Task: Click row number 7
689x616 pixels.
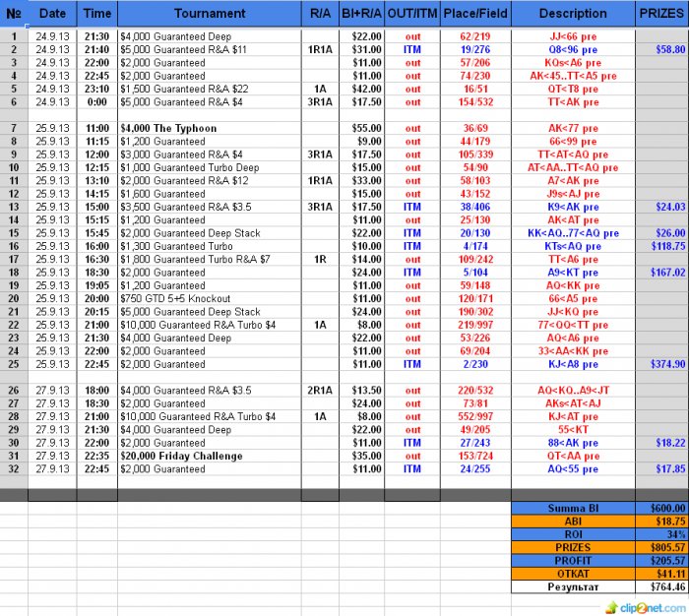Action: (x=14, y=128)
